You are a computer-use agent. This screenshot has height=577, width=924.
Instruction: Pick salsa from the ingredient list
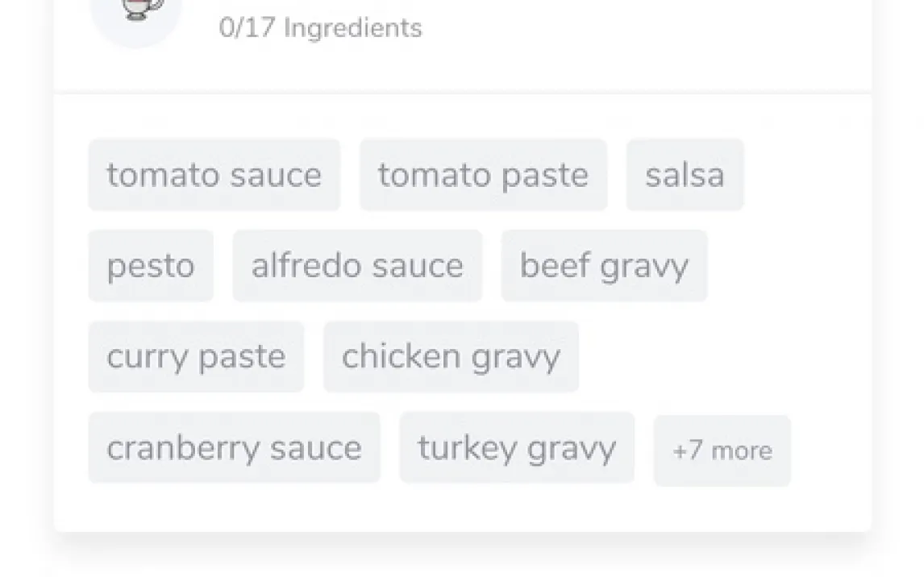pos(685,175)
